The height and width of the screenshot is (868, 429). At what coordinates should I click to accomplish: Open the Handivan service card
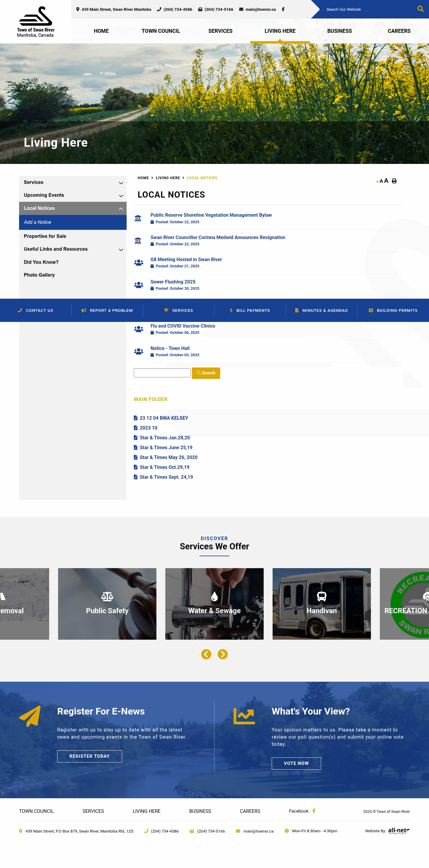click(321, 604)
